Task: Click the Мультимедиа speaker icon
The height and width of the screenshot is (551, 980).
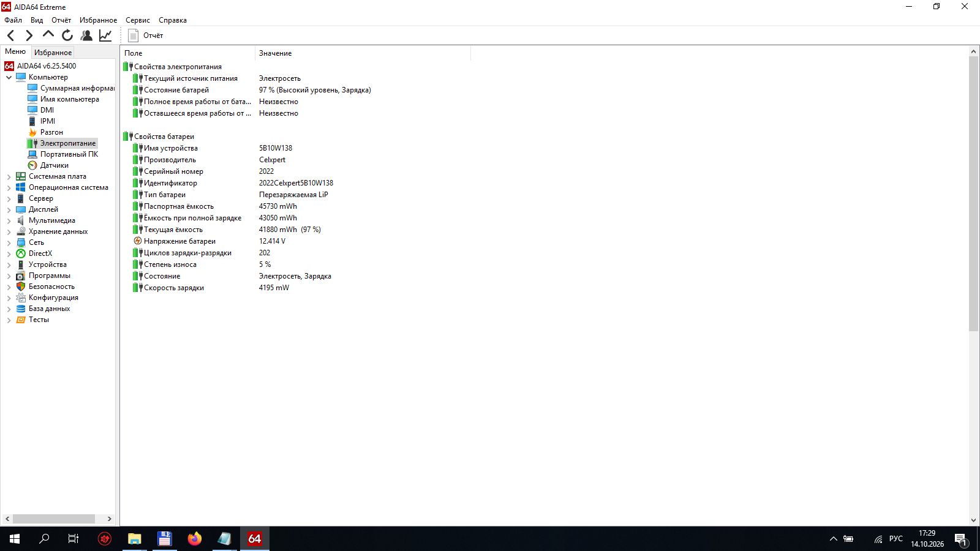Action: pyautogui.click(x=21, y=220)
